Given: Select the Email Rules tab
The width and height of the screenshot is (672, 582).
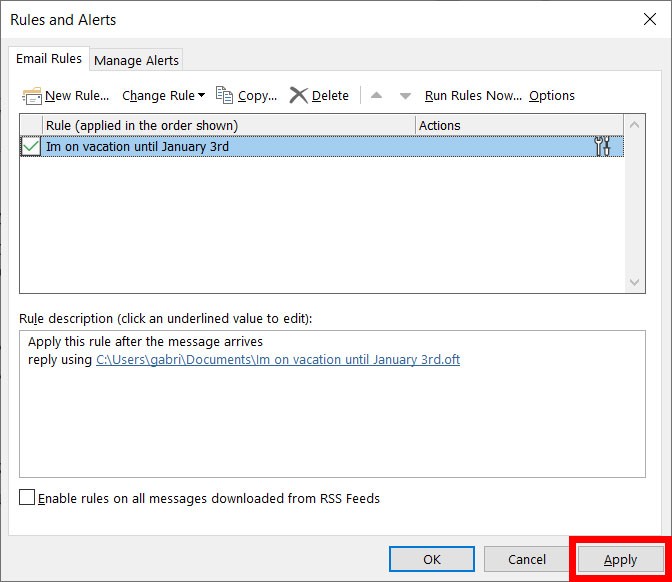Looking at the screenshot, I should [x=48, y=59].
